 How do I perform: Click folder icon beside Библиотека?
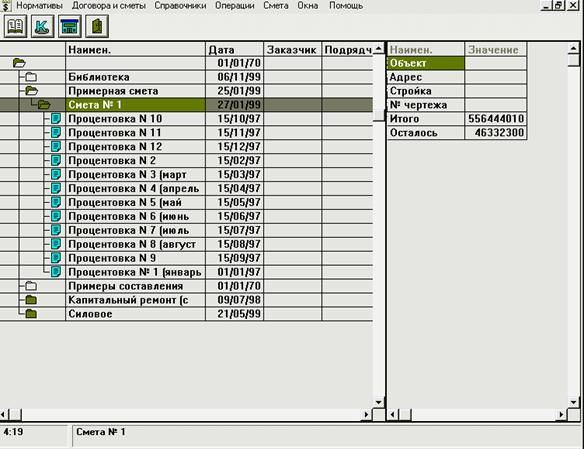tap(31, 77)
